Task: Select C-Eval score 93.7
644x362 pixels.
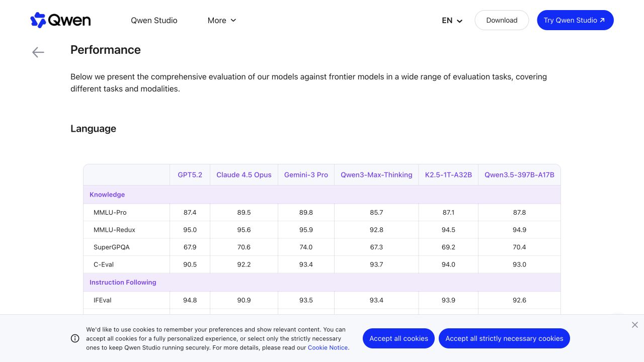Action: (376, 264)
